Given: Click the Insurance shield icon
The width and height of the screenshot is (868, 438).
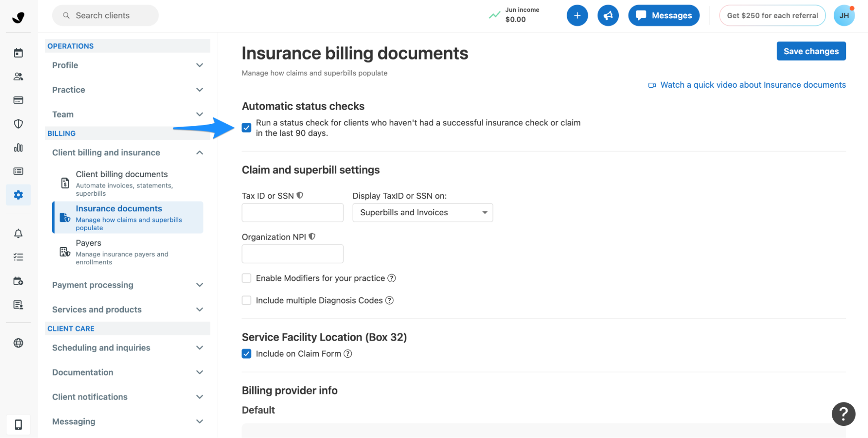Looking at the screenshot, I should [x=18, y=124].
